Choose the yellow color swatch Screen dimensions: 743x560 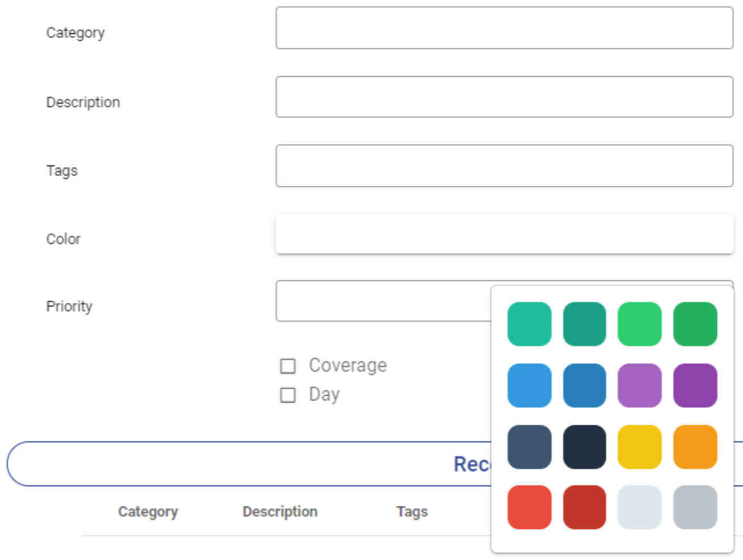pyautogui.click(x=639, y=447)
